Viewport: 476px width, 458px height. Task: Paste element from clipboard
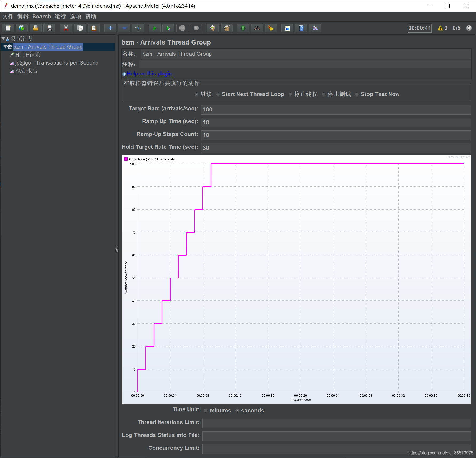pyautogui.click(x=94, y=28)
